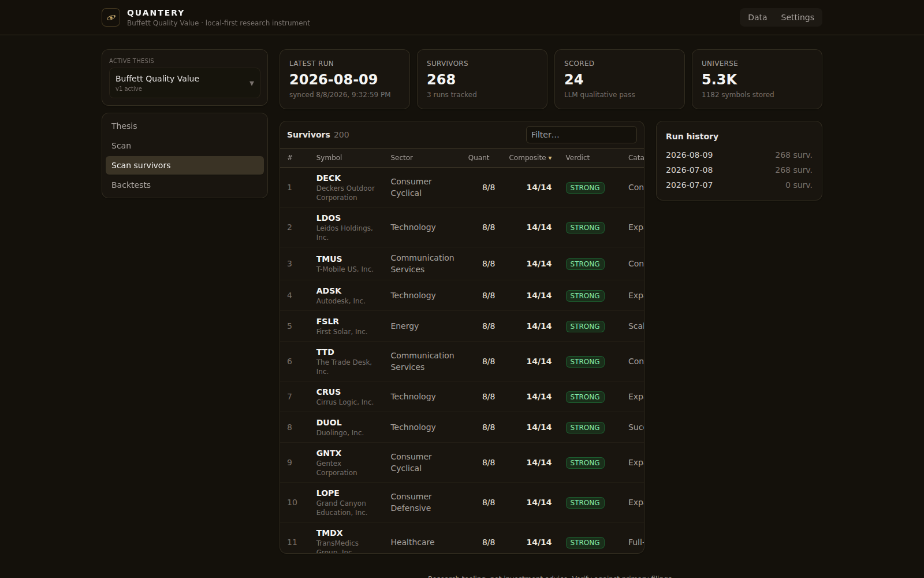This screenshot has width=924, height=578.
Task: Expand the Active Thesis dropdown
Action: click(x=185, y=83)
